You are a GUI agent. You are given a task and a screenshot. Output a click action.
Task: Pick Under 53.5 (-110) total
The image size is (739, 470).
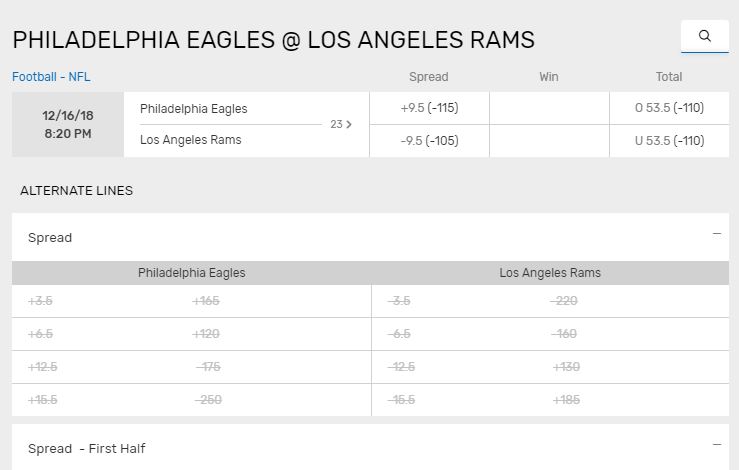[669, 140]
